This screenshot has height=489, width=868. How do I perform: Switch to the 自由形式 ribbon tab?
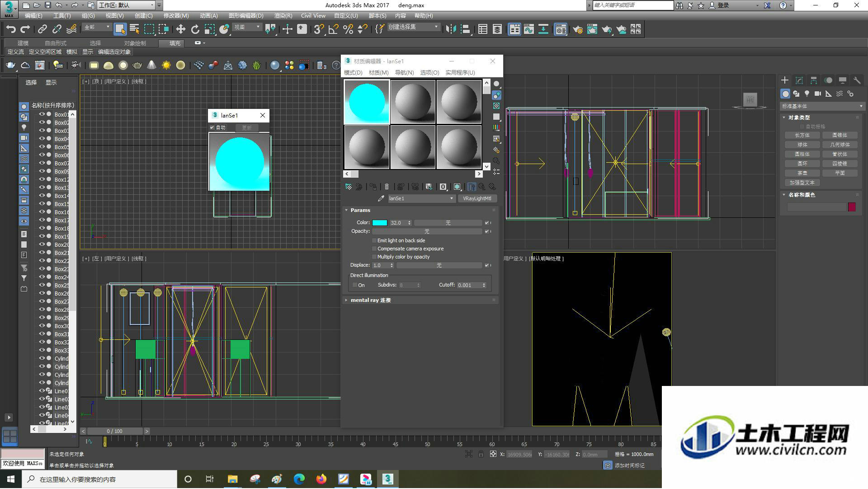(55, 43)
